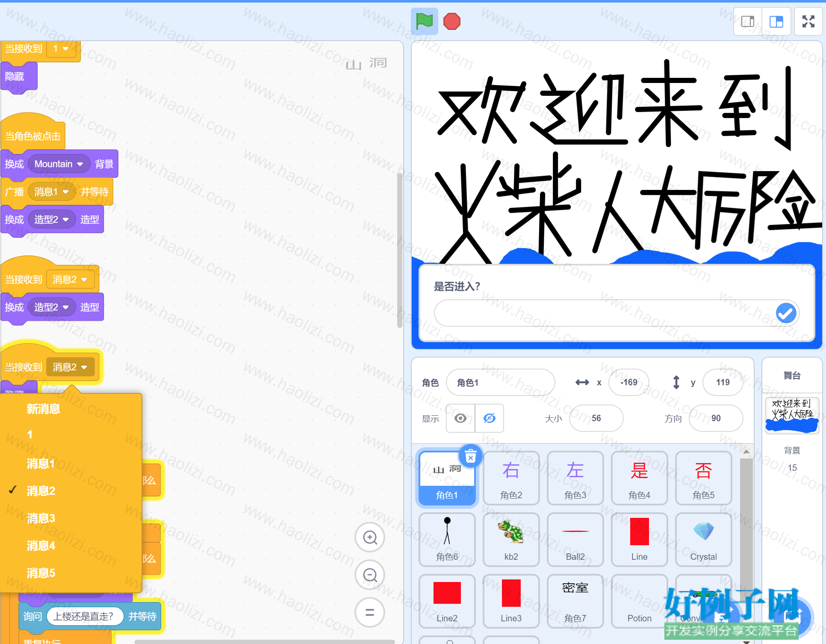826x644 pixels.
Task: Click the ask text 上楼还是直走?
Action: (85, 616)
